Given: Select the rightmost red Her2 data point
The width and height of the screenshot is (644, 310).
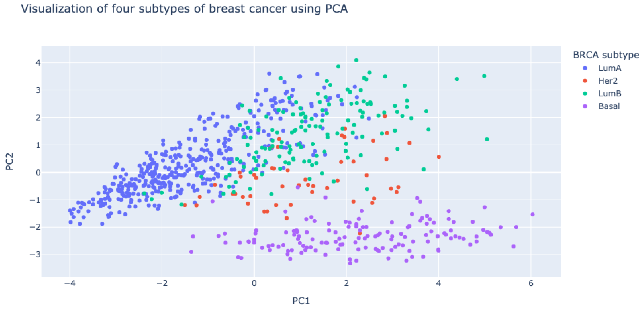Looking at the screenshot, I should click(439, 157).
